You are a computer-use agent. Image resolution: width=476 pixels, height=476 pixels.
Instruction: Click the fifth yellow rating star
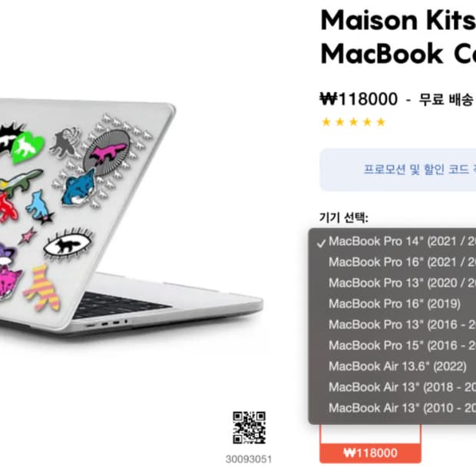click(x=381, y=122)
